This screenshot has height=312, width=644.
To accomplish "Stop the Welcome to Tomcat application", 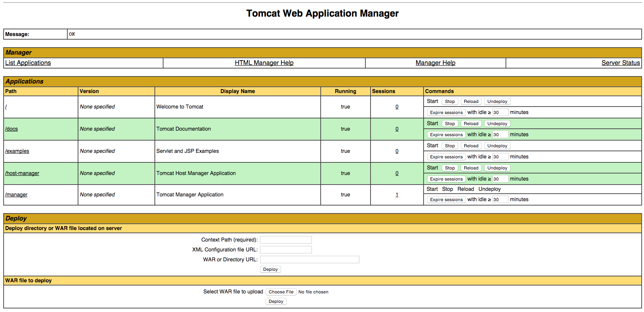I will point(450,102).
